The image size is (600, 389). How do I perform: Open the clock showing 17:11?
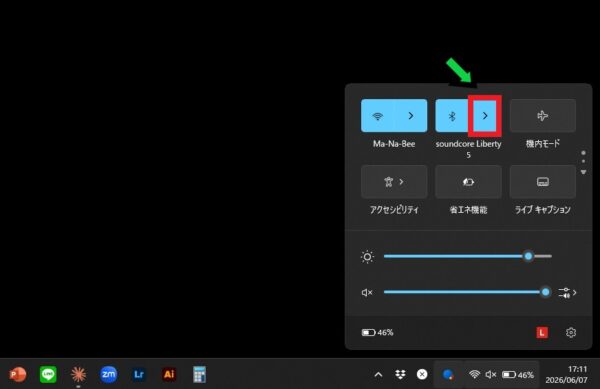point(566,374)
